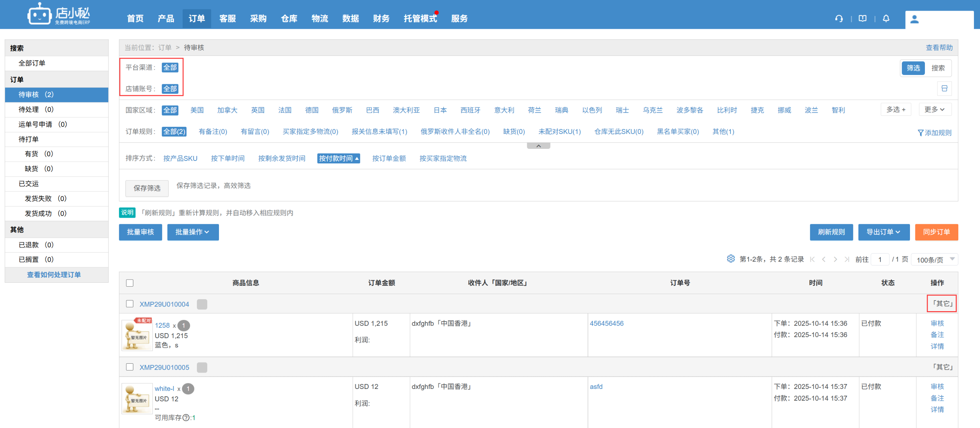This screenshot has width=980, height=428.
Task: Collapse the filter panel with up chevron
Action: tap(538, 146)
